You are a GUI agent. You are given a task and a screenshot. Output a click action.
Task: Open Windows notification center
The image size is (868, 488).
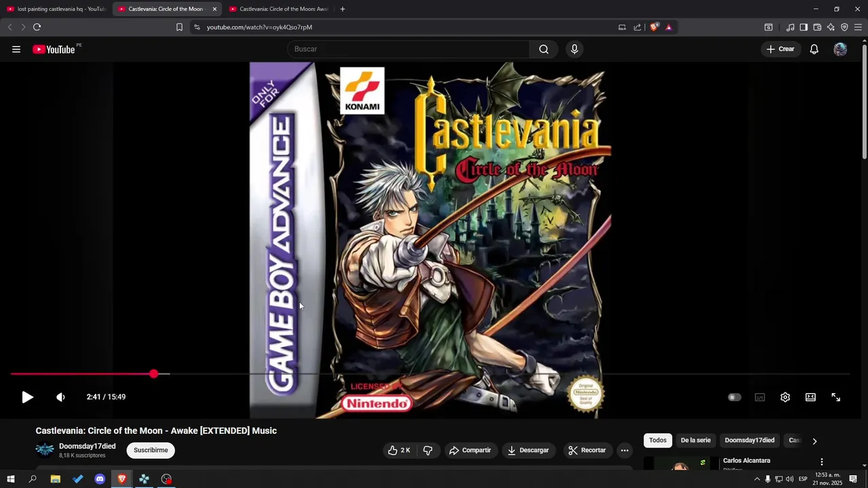click(853, 479)
